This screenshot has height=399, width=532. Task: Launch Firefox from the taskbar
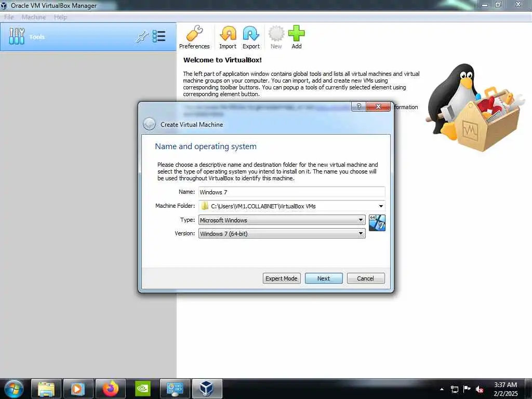tap(111, 389)
